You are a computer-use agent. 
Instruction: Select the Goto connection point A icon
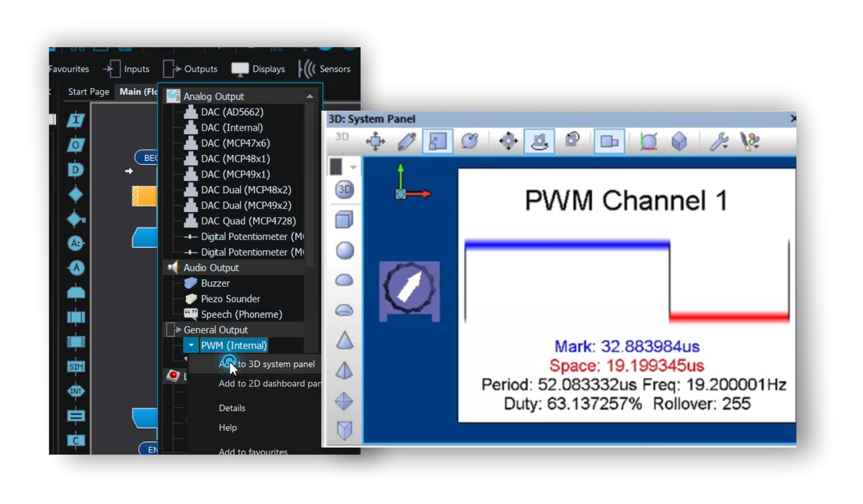pyautogui.click(x=76, y=268)
